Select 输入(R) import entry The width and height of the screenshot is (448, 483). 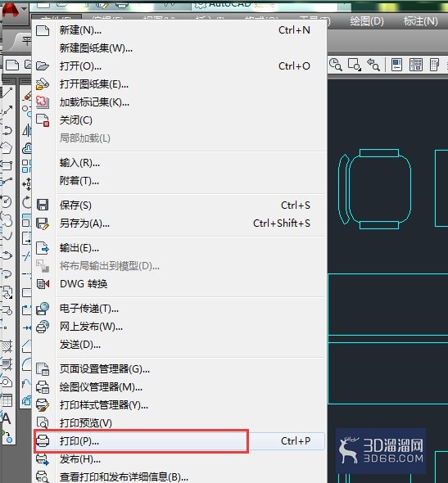point(179,163)
